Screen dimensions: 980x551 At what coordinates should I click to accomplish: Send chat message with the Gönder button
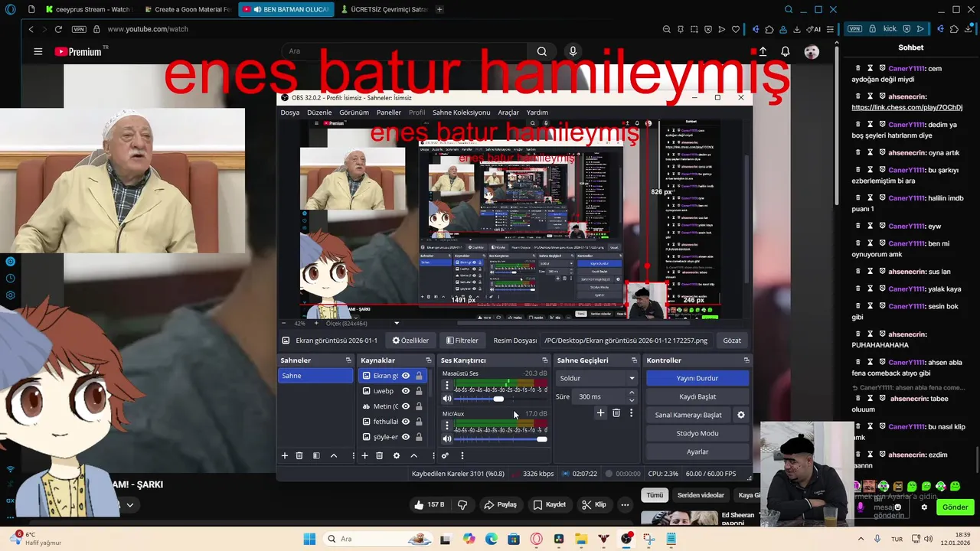[955, 507]
